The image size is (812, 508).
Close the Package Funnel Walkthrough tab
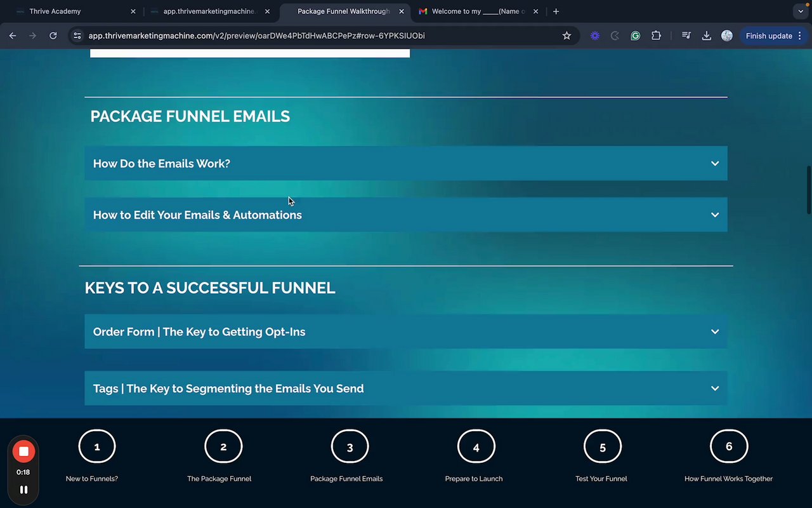[401, 11]
